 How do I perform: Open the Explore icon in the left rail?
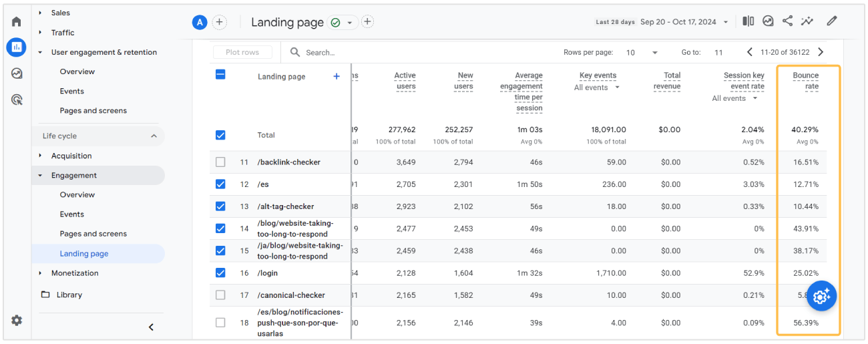[17, 73]
